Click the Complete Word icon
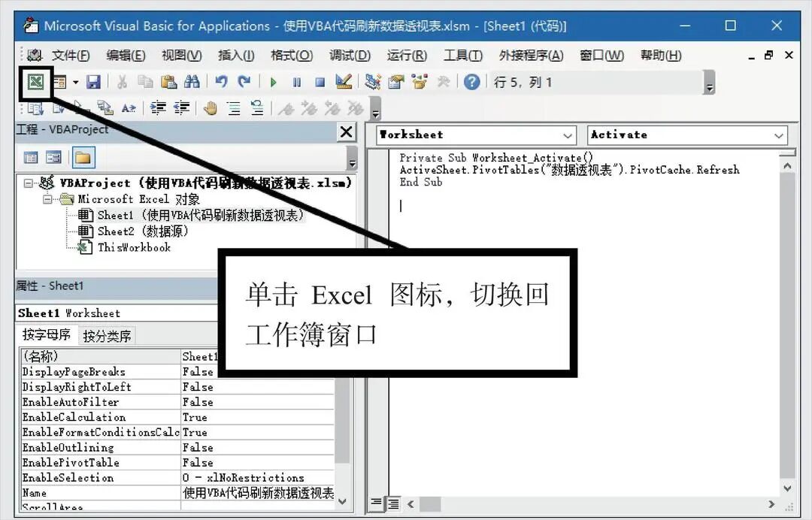 pos(129,108)
